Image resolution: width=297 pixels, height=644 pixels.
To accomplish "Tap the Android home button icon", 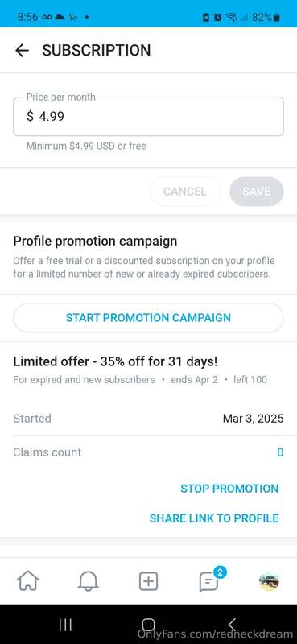I will pyautogui.click(x=148, y=625).
